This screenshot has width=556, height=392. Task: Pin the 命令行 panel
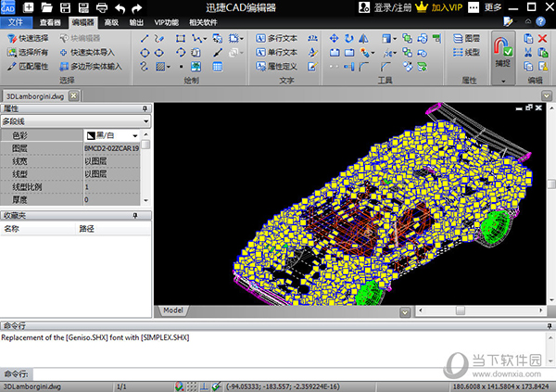coord(550,325)
